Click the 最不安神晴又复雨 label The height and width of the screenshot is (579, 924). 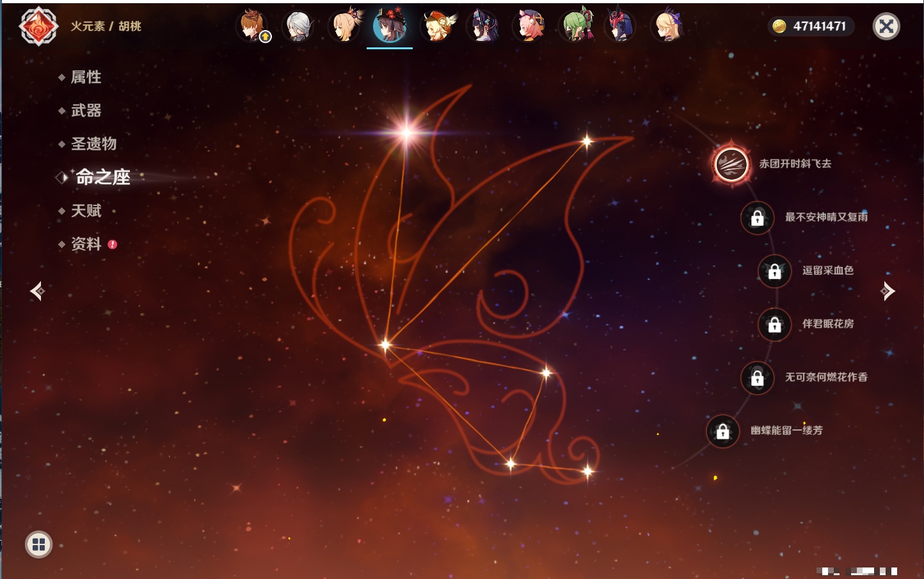point(826,217)
